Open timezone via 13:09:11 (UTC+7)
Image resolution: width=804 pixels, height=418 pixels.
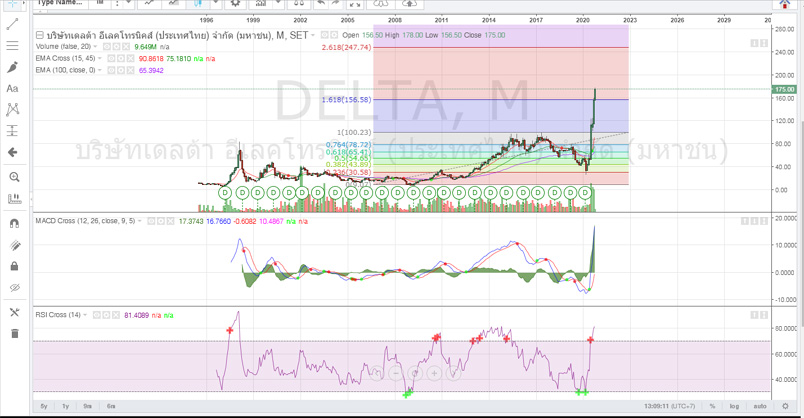point(669,406)
